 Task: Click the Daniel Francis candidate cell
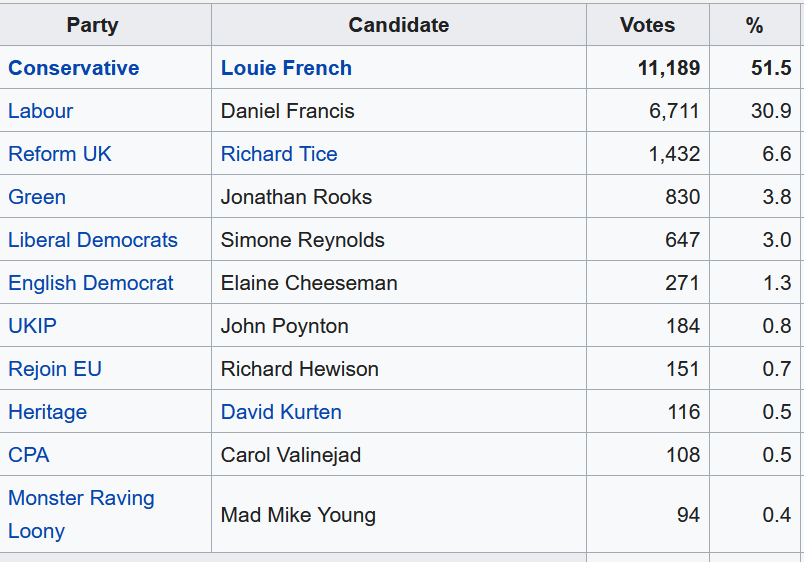click(x=288, y=111)
